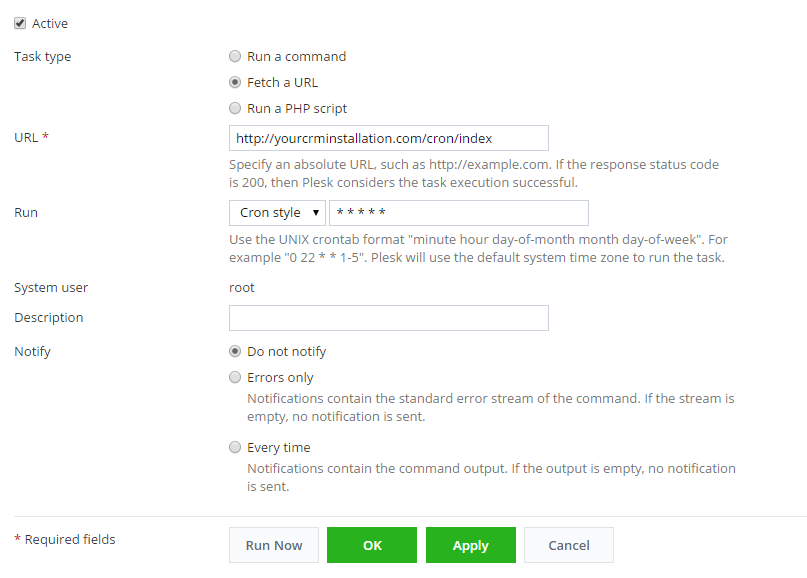Click the Active label text
The height and width of the screenshot is (578, 807).
click(50, 23)
